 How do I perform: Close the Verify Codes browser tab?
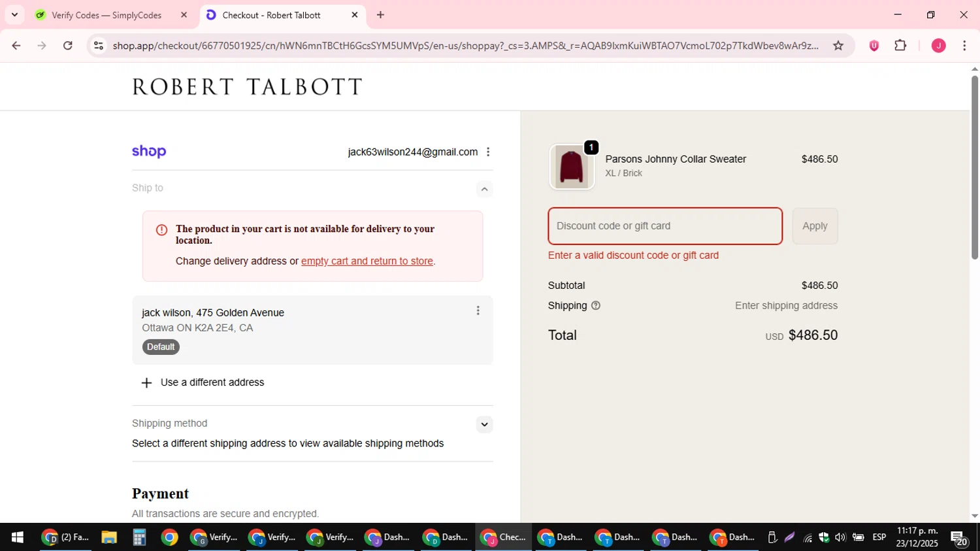184,15
